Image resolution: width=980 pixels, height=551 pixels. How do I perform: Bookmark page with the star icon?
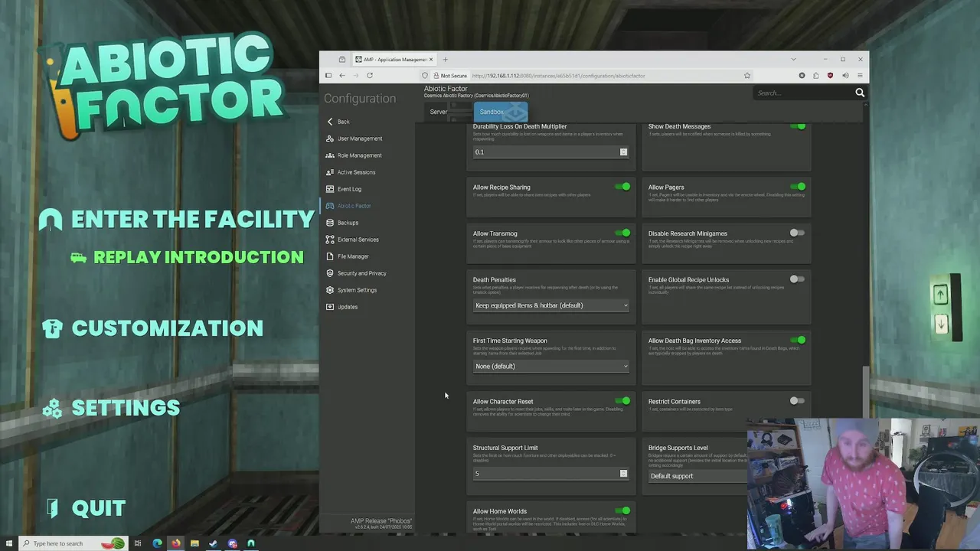[x=747, y=75]
